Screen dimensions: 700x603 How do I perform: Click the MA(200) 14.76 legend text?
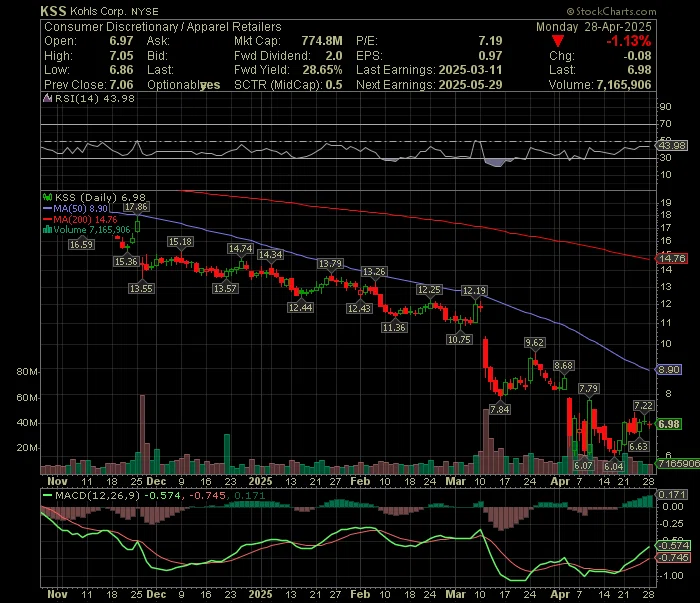pyautogui.click(x=85, y=220)
